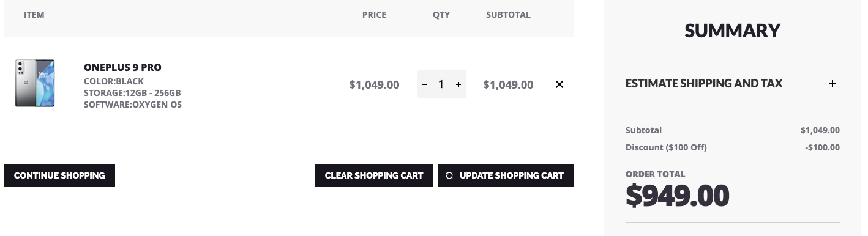Viewport: 868px width, 236px height.
Task: Select the Storage: 12GB - 256GB option text
Action: (132, 93)
